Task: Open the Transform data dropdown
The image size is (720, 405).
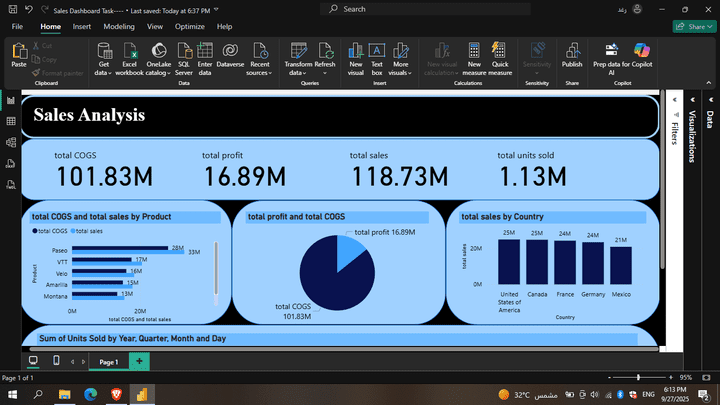Action: [298, 72]
